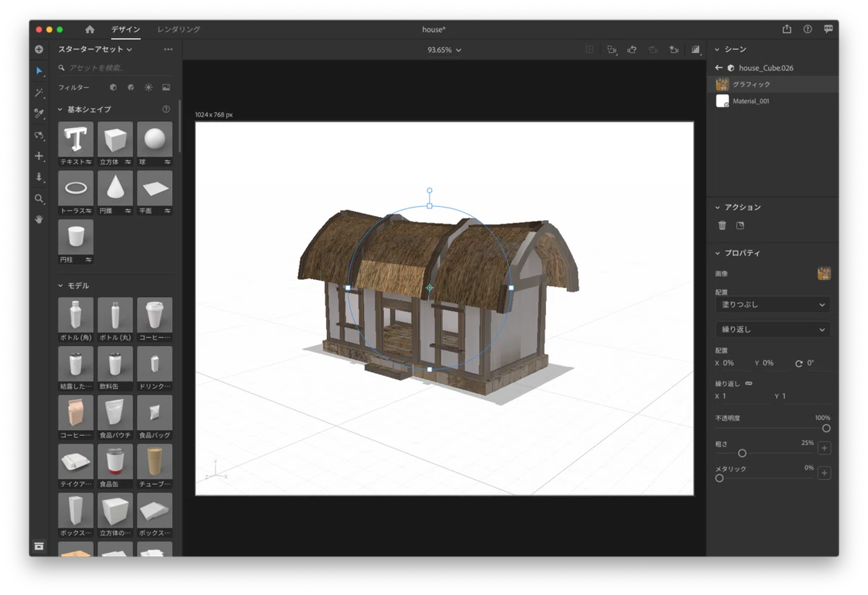Viewport: 868px width, 595px height.
Task: Filter assets by models cube icon
Action: [x=113, y=87]
